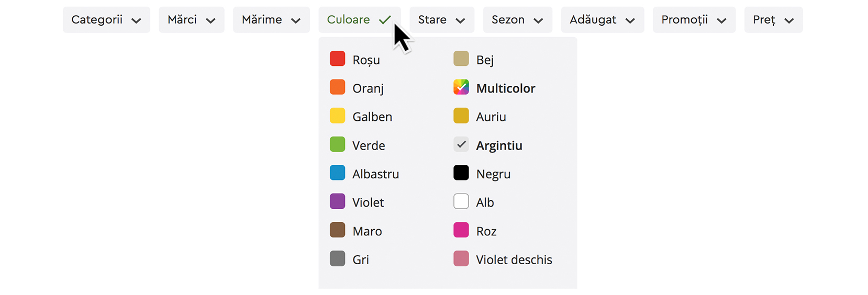
Task: Select the green Verde swatch
Action: coord(337,144)
